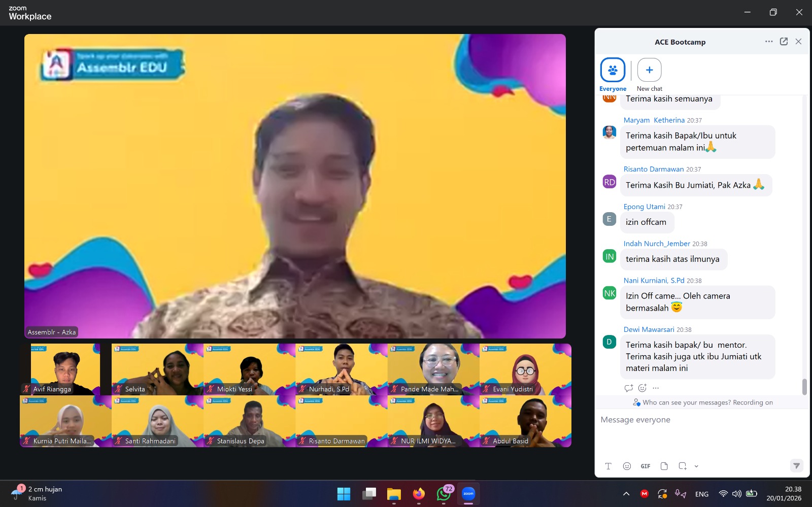The image size is (812, 507).
Task: Show hidden system tray icons
Action: point(626,494)
